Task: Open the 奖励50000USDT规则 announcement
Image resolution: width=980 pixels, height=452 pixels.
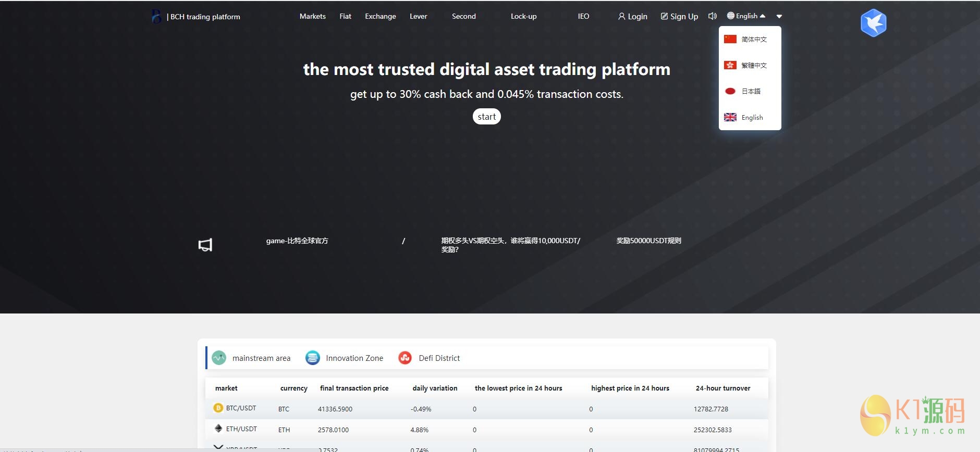Action: pyautogui.click(x=648, y=241)
